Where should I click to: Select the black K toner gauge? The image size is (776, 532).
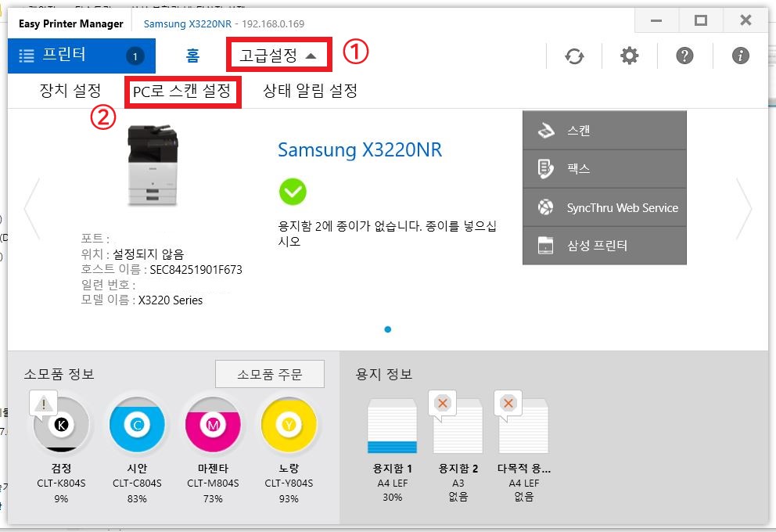click(61, 425)
